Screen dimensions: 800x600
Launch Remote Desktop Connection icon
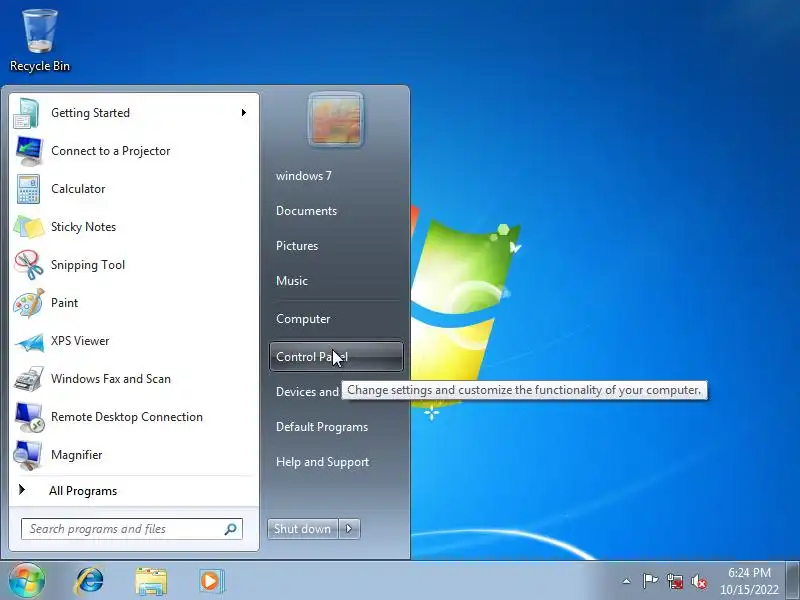pyautogui.click(x=29, y=417)
